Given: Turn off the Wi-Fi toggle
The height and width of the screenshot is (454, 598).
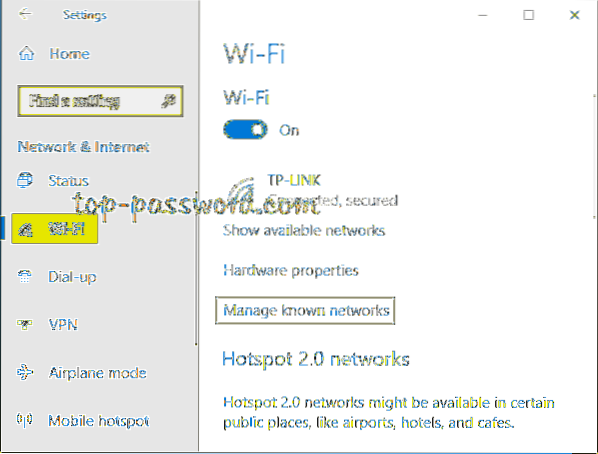Looking at the screenshot, I should pos(245,130).
